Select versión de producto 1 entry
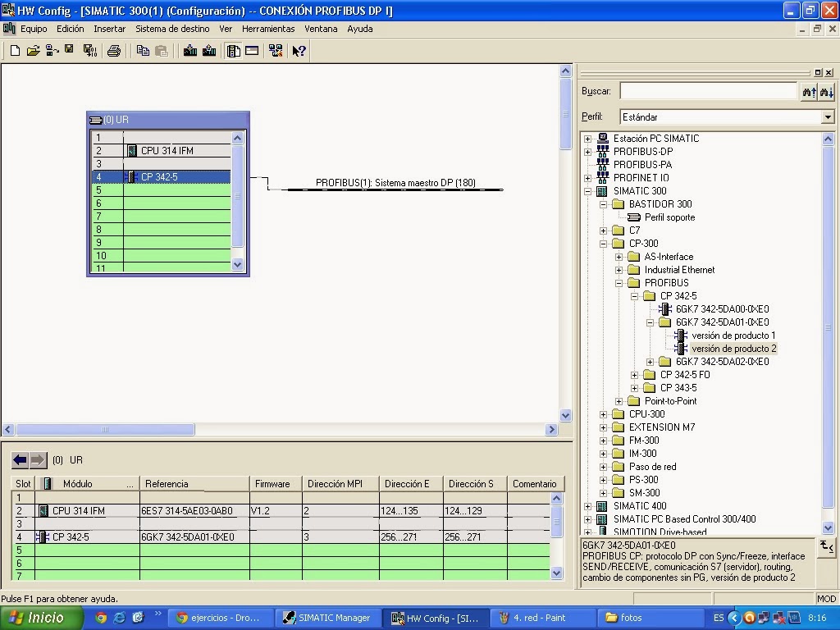Screen dimensions: 840x630 [733, 336]
